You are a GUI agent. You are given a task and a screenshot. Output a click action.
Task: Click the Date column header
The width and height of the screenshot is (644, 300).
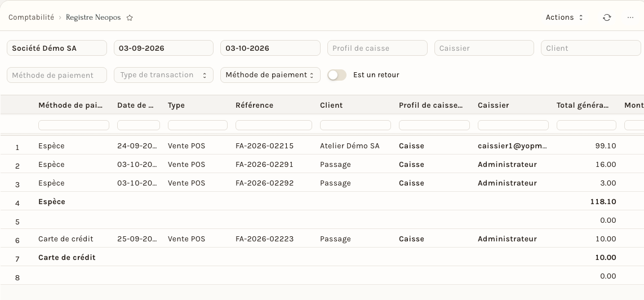136,105
